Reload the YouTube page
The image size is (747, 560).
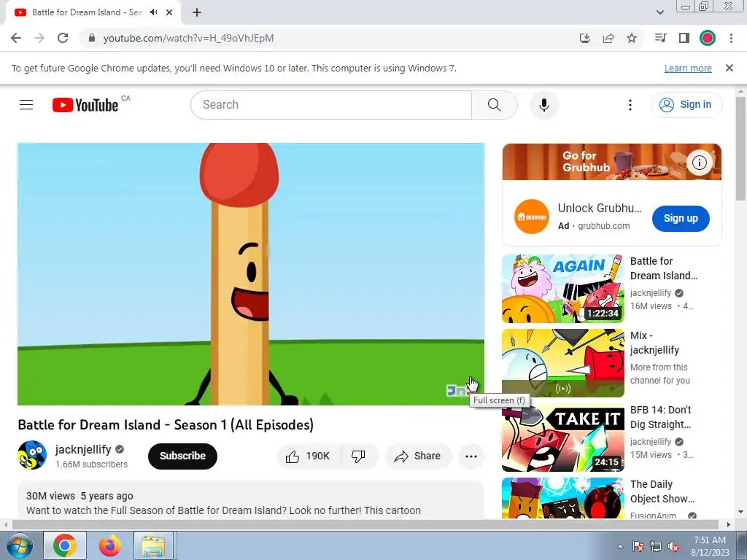coord(63,38)
